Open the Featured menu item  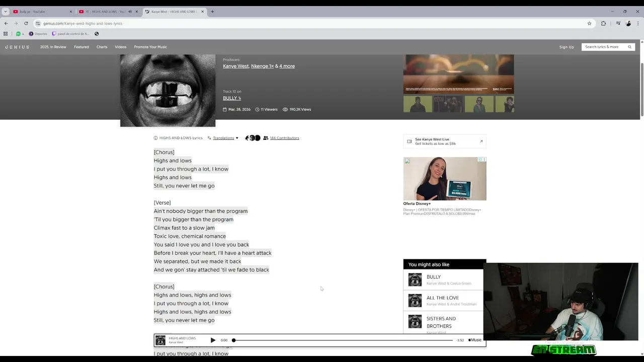[x=81, y=47]
